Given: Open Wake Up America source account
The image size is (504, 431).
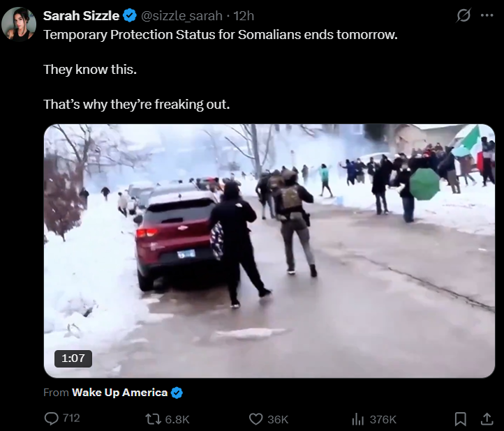Looking at the screenshot, I should [119, 393].
